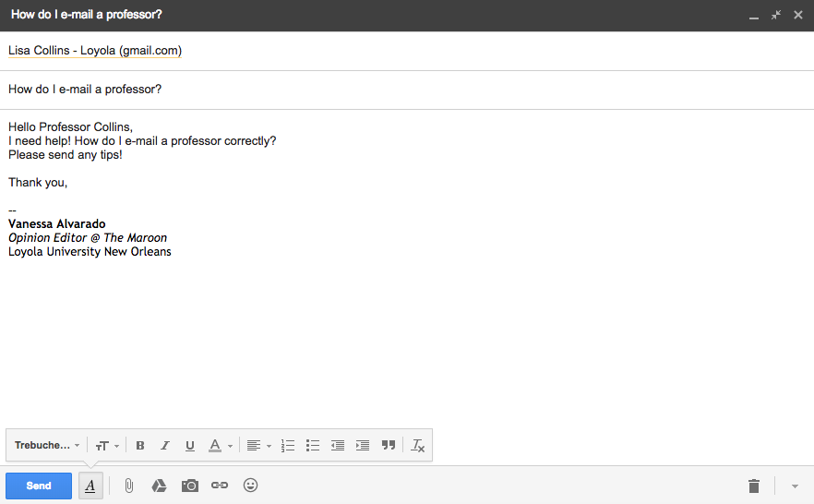Screen dimensions: 814x504
Task: Open the text alignment dropdown
Action: 258,445
